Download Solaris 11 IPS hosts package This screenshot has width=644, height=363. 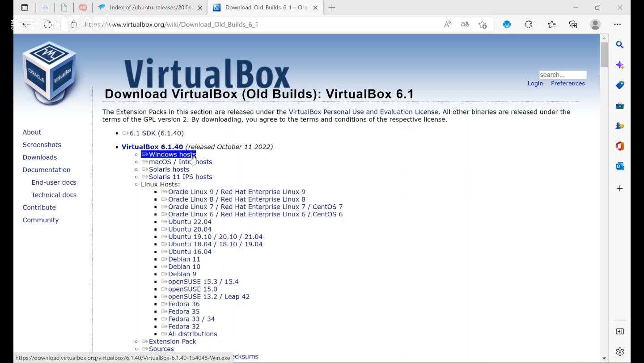click(x=177, y=177)
